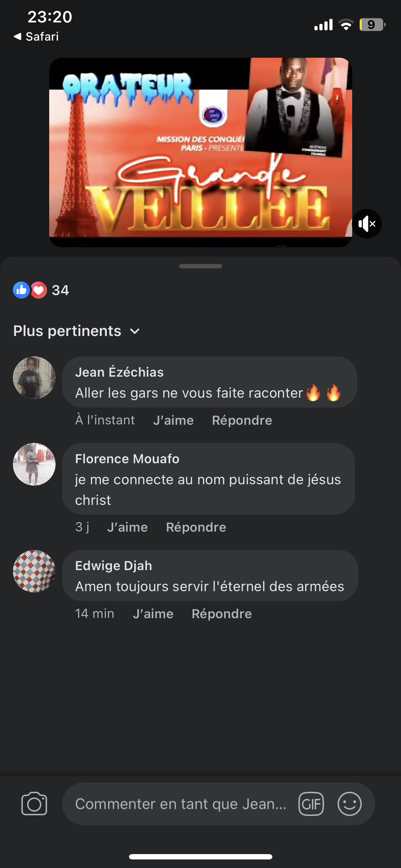
Task: Open the GIF picker
Action: [311, 804]
